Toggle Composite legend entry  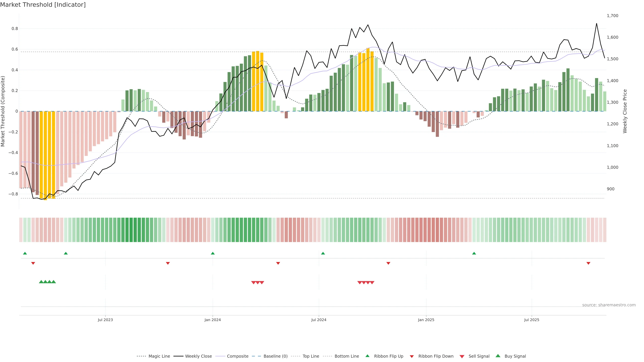[x=237, y=356]
